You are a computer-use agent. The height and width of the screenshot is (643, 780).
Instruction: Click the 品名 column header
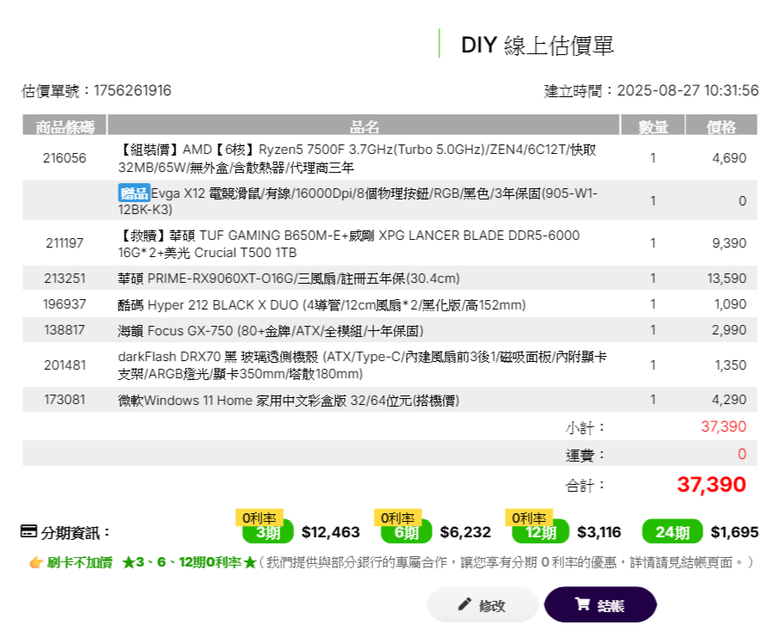point(364,125)
